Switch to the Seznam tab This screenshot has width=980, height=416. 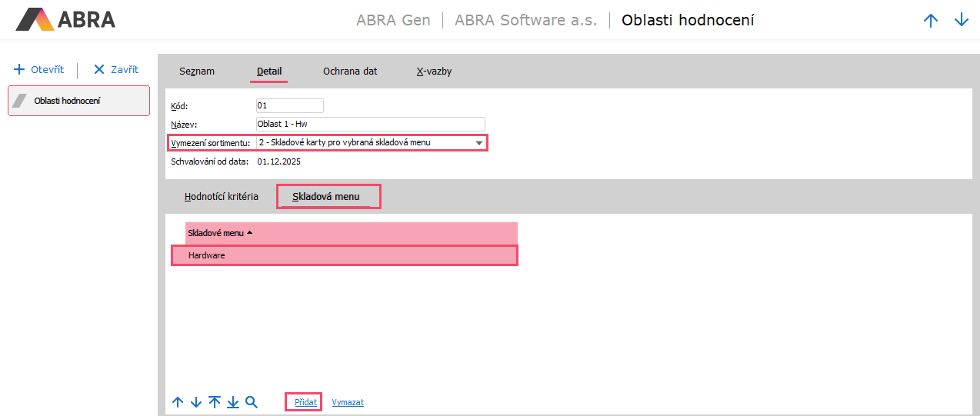point(197,72)
